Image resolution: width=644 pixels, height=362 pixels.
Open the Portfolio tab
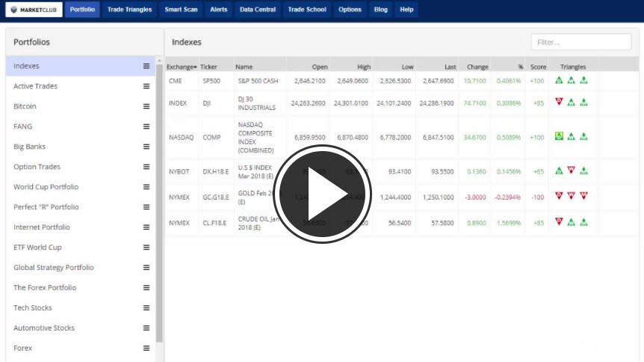pyautogui.click(x=82, y=10)
